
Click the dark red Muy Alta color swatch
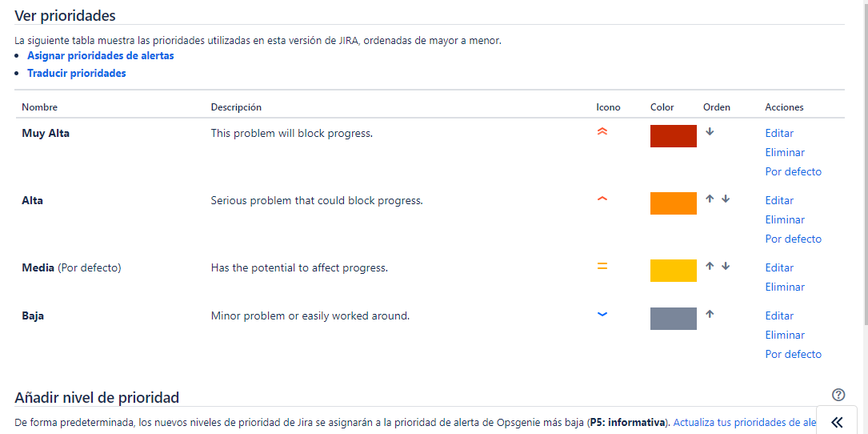(x=674, y=136)
